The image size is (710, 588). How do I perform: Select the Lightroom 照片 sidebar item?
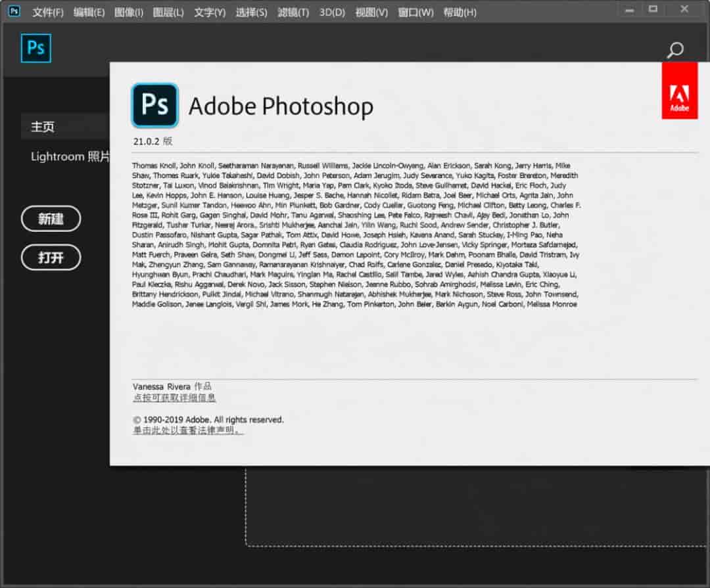pos(70,156)
